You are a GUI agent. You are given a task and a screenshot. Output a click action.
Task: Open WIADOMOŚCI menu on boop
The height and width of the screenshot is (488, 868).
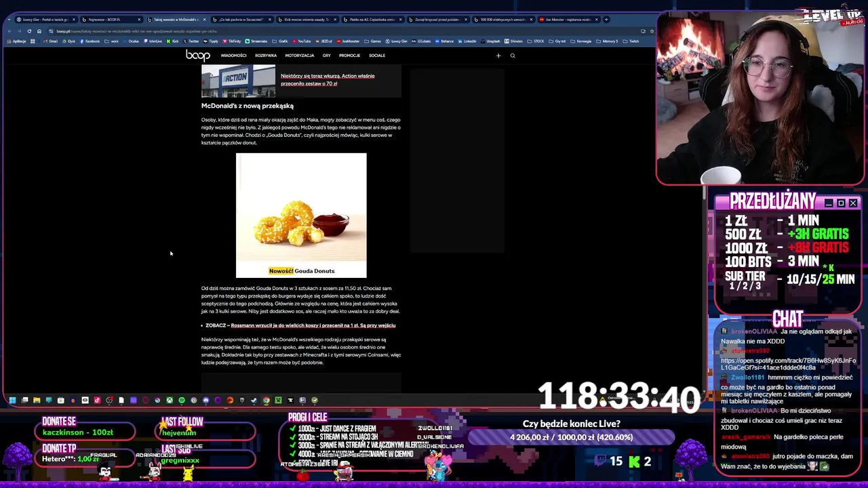point(233,56)
